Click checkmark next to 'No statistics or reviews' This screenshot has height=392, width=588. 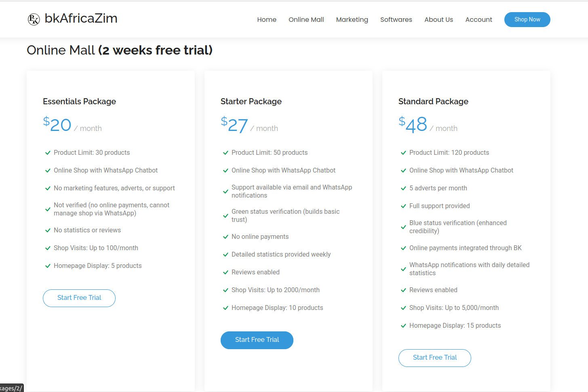tap(48, 230)
